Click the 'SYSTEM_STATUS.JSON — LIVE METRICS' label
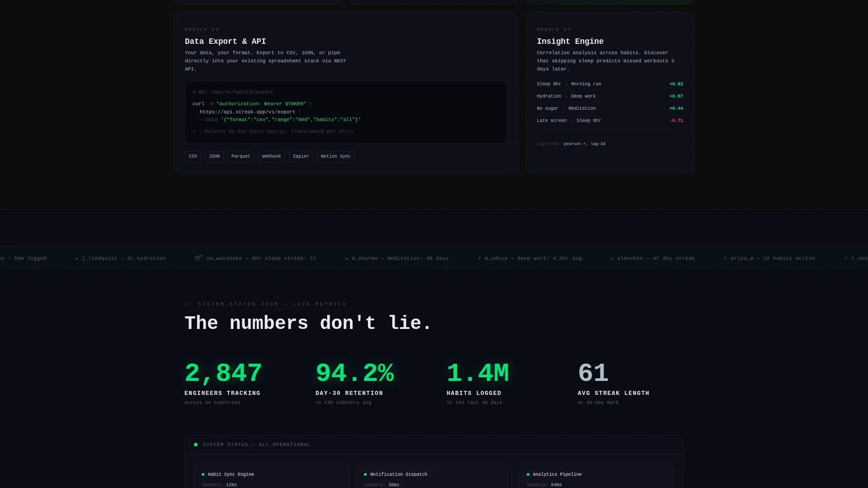The image size is (868, 488). (265, 304)
